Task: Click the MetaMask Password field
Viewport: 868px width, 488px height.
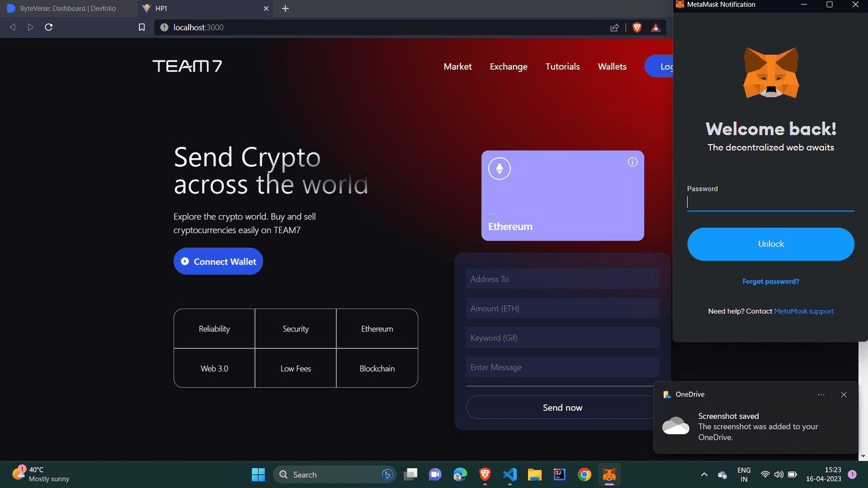Action: [x=771, y=203]
